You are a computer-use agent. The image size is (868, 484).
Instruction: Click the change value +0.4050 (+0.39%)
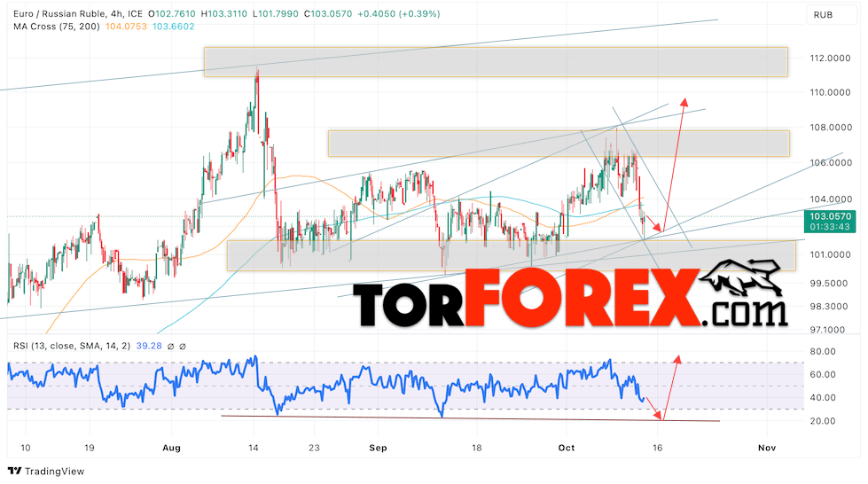pos(399,14)
